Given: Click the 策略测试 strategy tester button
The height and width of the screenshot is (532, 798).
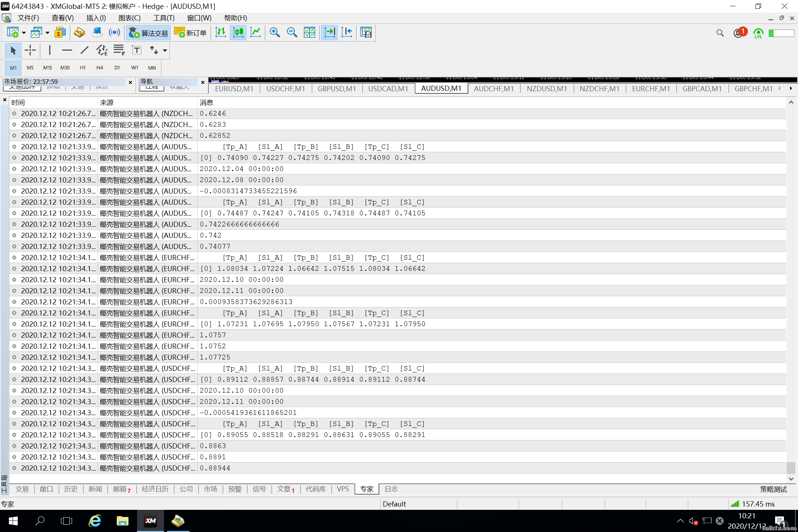Looking at the screenshot, I should [774, 489].
